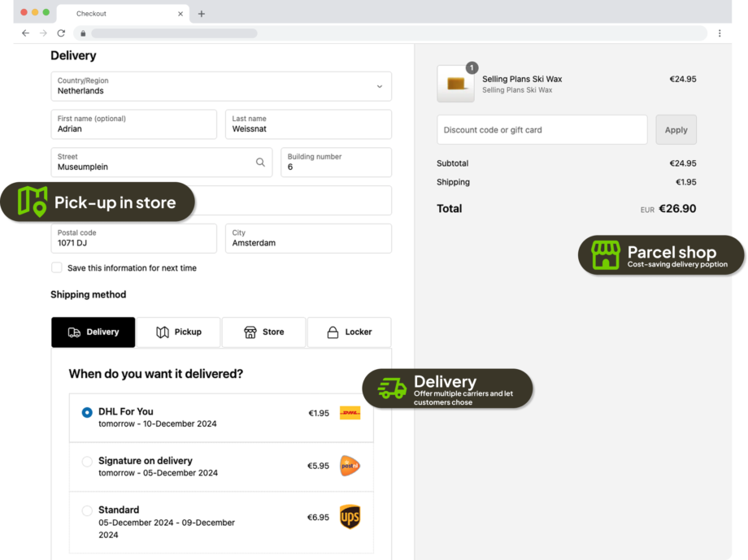Screen dimensions: 748x560
Task: Switch to the Pickup shipping tab
Action: (x=178, y=332)
